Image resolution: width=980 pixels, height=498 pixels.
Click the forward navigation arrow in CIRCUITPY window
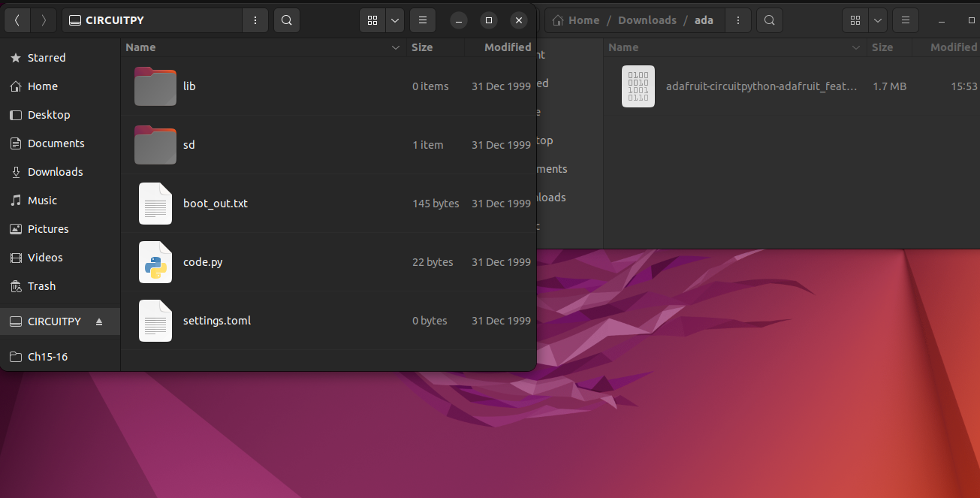coord(44,20)
